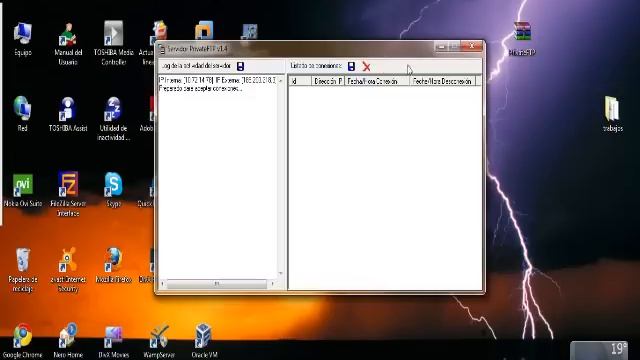Save the server activity log with floppy icon
Viewport: 640px width, 360px height.
(x=240, y=66)
